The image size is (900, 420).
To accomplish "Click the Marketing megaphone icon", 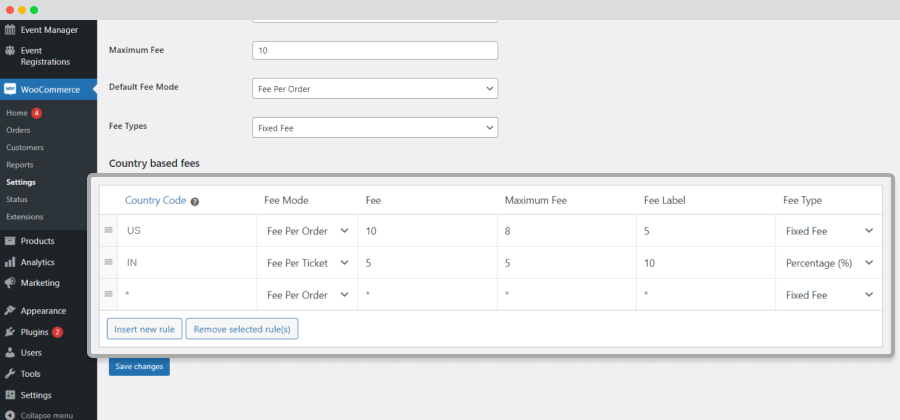I will pos(9,283).
